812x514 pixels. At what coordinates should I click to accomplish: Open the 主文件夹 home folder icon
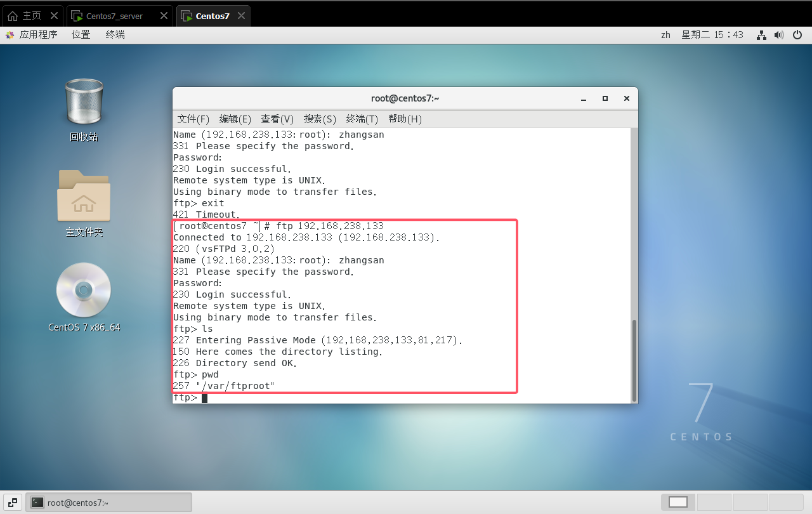pyautogui.click(x=84, y=195)
